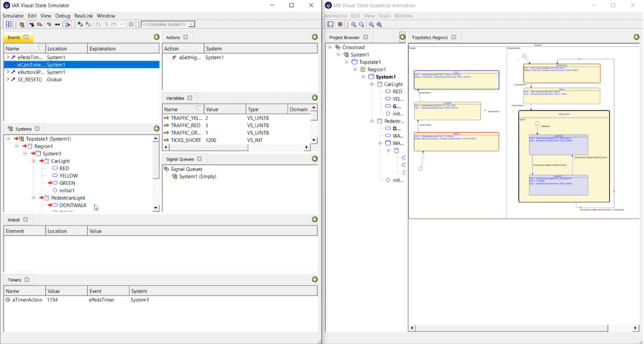Click Variables panel horizontal scroll right arrow
Screen dimensions: 644x344
pyautogui.click(x=307, y=147)
